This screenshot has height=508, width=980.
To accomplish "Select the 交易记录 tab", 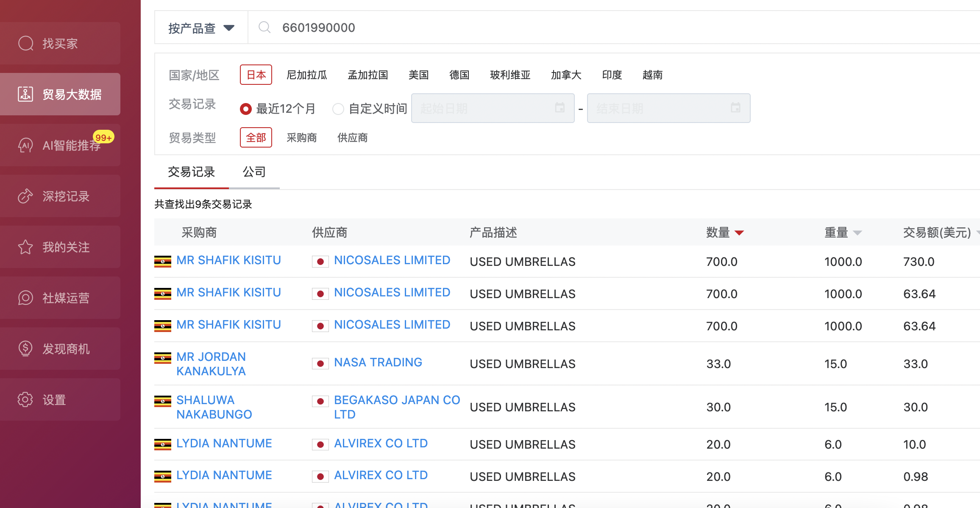I will (192, 172).
